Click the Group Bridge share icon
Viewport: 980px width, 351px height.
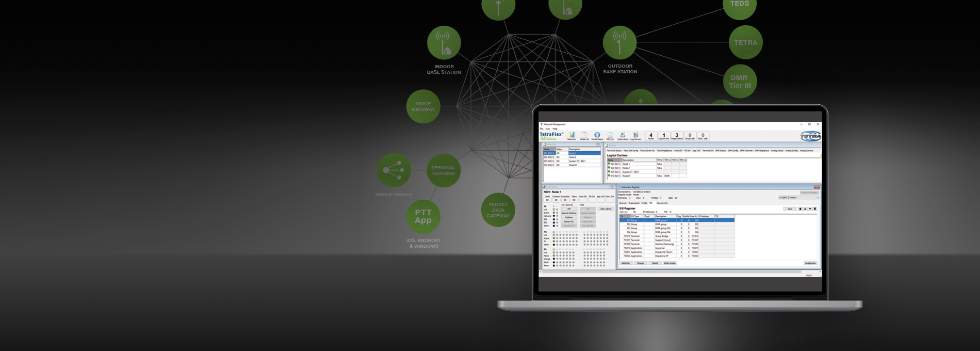coord(394,170)
